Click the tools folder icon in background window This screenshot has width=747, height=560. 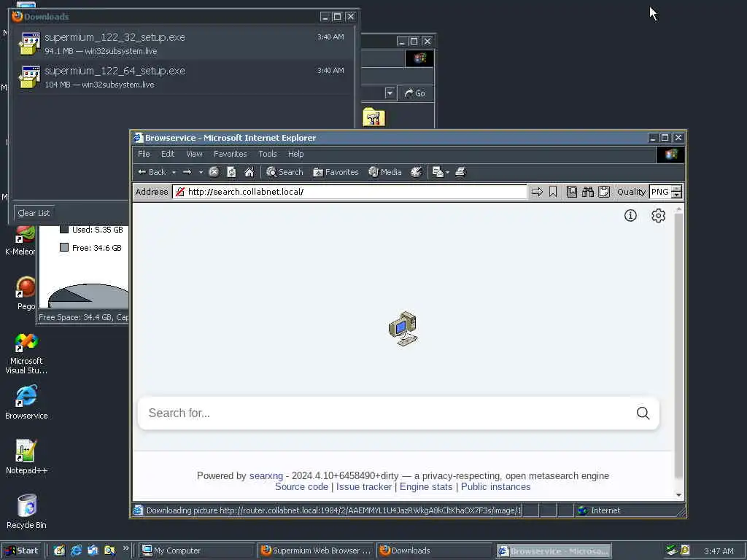(374, 117)
